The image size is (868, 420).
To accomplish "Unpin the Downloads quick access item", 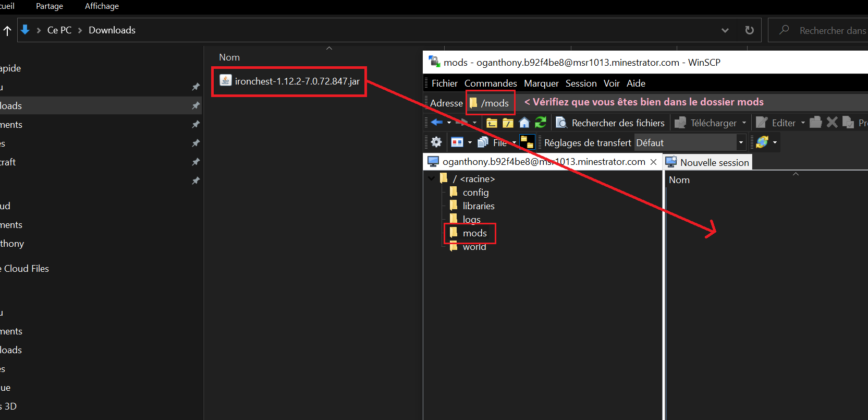I will pos(195,105).
